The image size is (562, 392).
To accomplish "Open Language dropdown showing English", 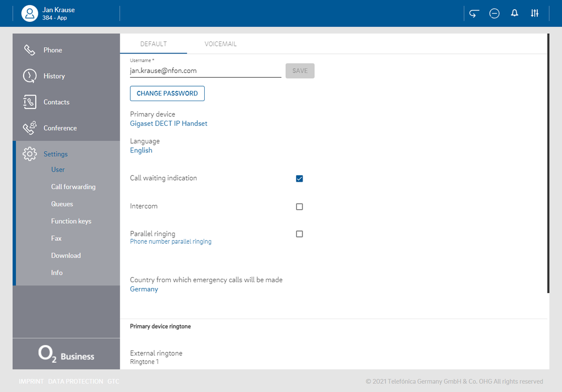I will [141, 151].
